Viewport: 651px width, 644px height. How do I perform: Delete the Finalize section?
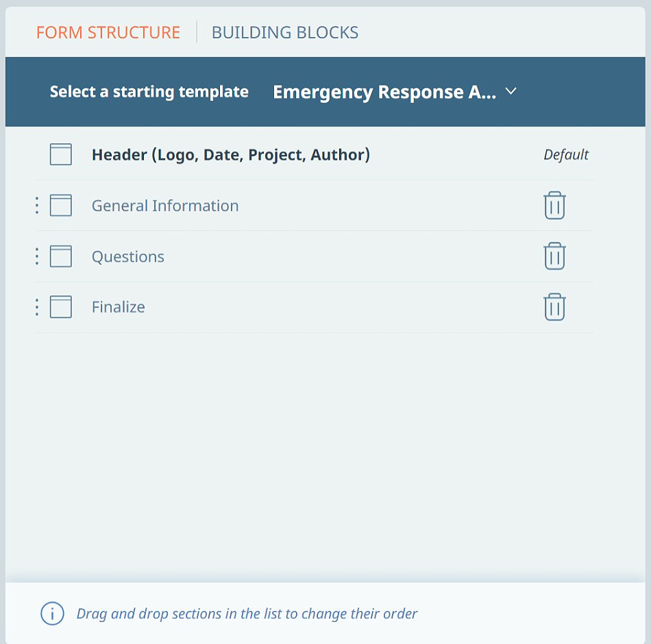pos(554,307)
